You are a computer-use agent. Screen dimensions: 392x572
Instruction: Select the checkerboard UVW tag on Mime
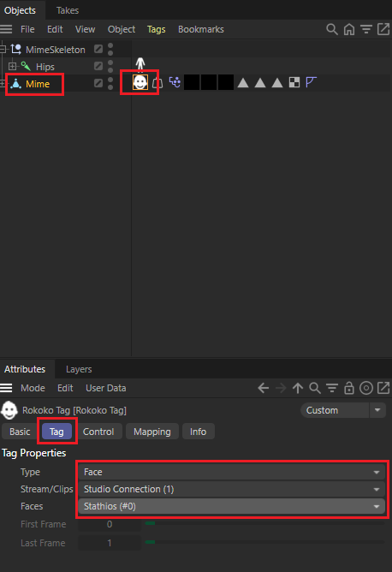pyautogui.click(x=294, y=82)
